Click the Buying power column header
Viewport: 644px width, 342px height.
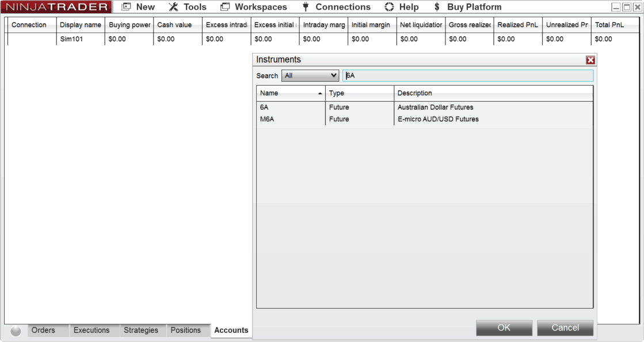click(x=129, y=25)
